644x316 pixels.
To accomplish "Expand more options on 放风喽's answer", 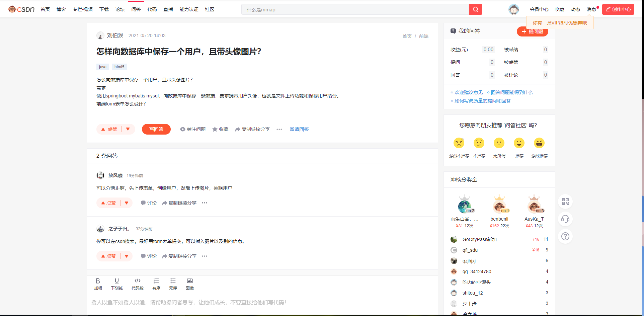I will [x=205, y=203].
